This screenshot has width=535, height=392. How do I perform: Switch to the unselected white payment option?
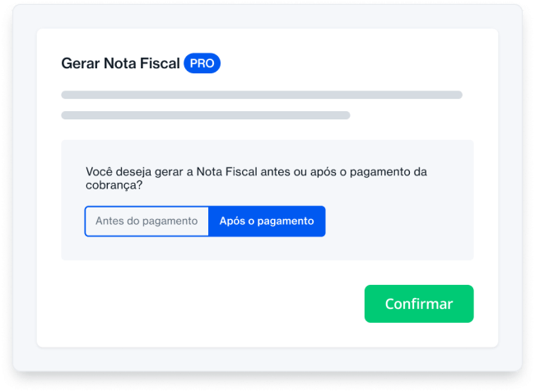(147, 221)
